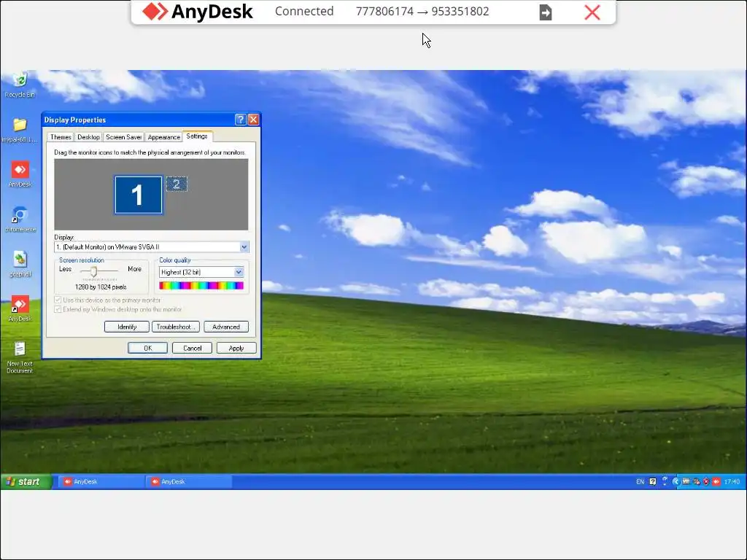This screenshot has height=560, width=747.
Task: Open the Windows XP Start menu
Action: tap(26, 481)
